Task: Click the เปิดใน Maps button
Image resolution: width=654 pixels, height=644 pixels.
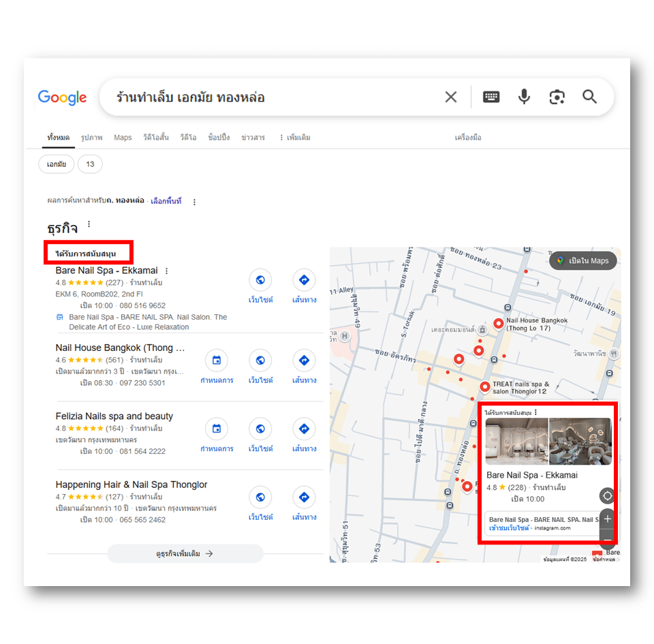Action: 582,261
